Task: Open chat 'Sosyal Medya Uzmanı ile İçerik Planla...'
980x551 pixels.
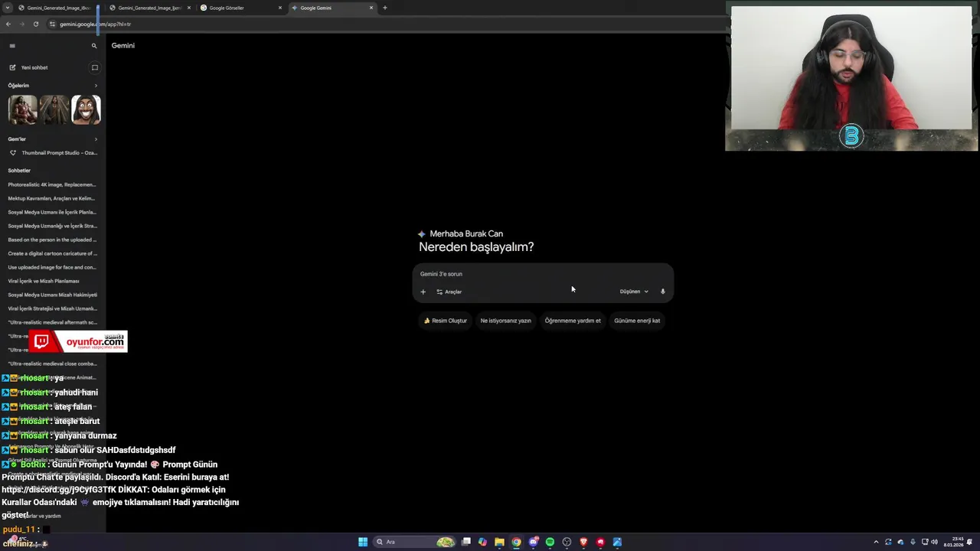Action: coord(52,212)
